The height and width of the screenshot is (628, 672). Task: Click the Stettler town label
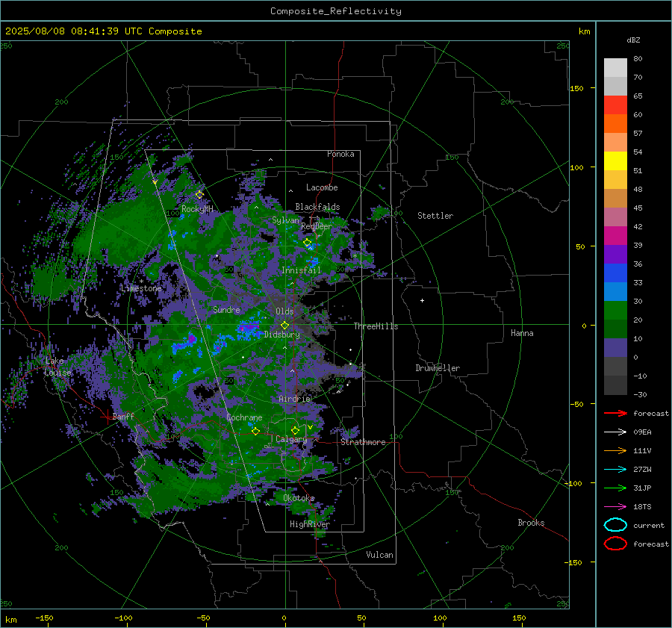pos(435,216)
